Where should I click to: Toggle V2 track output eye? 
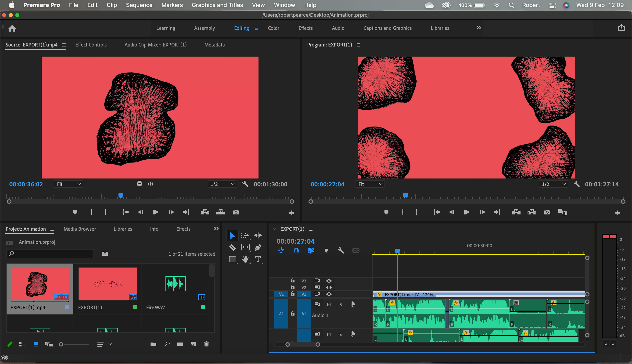[x=329, y=287]
